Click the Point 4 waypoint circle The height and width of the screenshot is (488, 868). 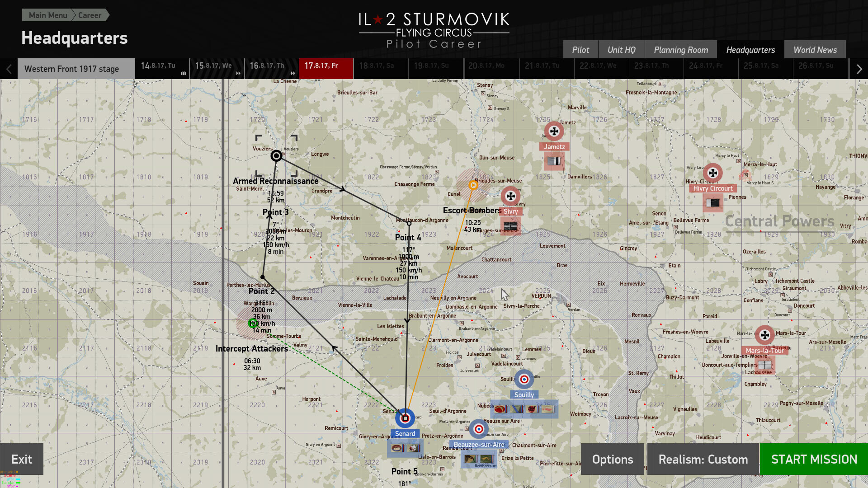coord(409,223)
